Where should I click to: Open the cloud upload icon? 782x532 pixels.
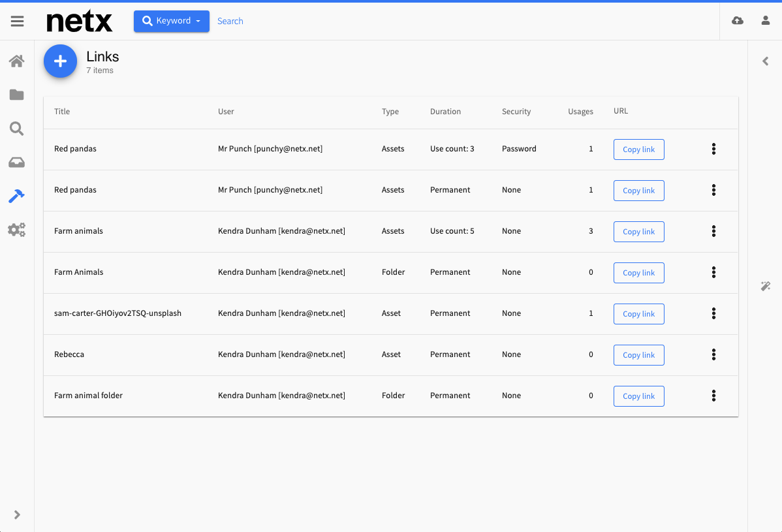[737, 20]
